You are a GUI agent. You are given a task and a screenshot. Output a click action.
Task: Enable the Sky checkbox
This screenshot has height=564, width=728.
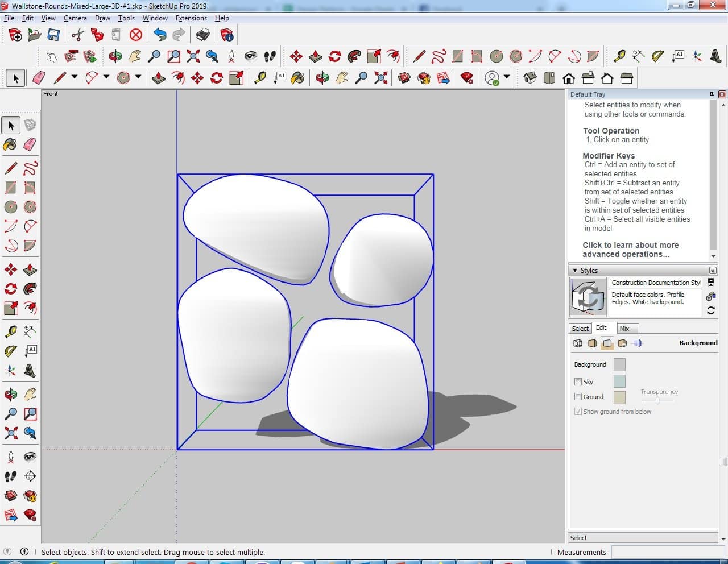578,382
